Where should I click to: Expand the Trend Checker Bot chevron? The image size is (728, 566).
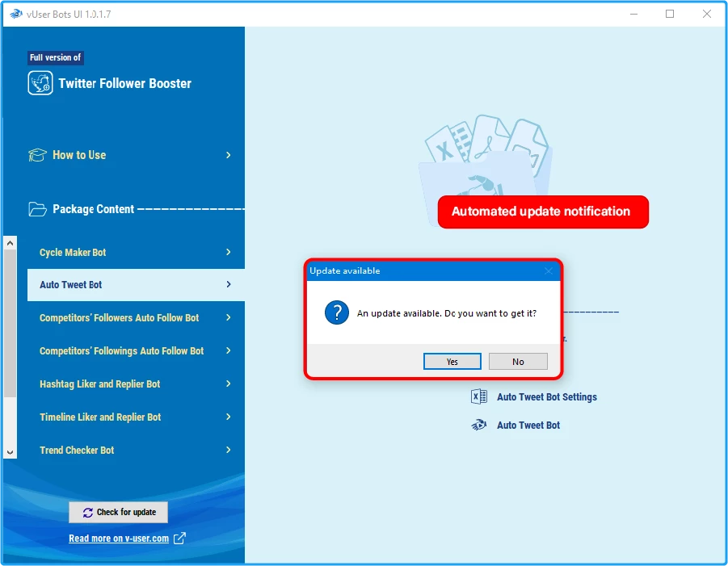[x=228, y=450]
